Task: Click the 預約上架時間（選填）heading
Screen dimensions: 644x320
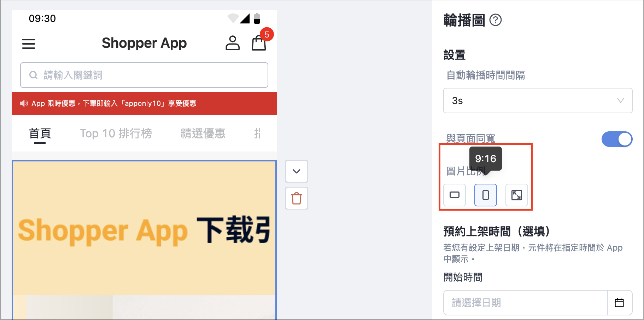Action: (497, 232)
